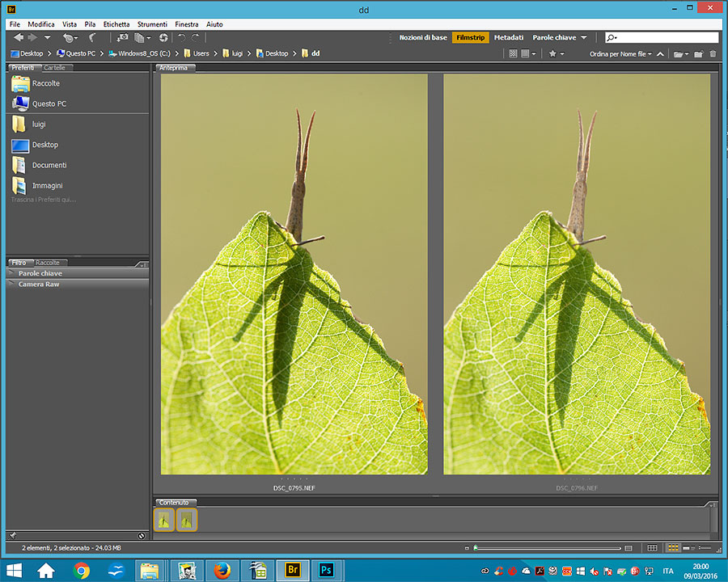The width and height of the screenshot is (728, 582).
Task: Switch to Parole chiave workspace
Action: 554,38
